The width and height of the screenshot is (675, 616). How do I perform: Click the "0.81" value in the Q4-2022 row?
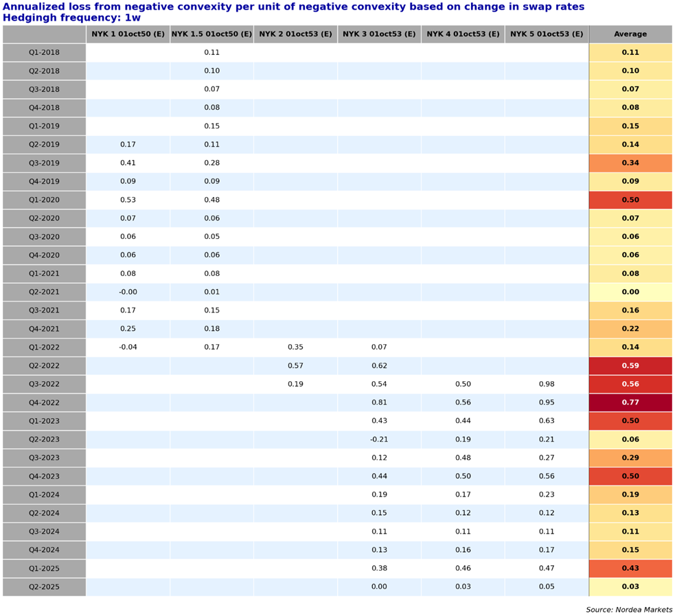tap(379, 402)
